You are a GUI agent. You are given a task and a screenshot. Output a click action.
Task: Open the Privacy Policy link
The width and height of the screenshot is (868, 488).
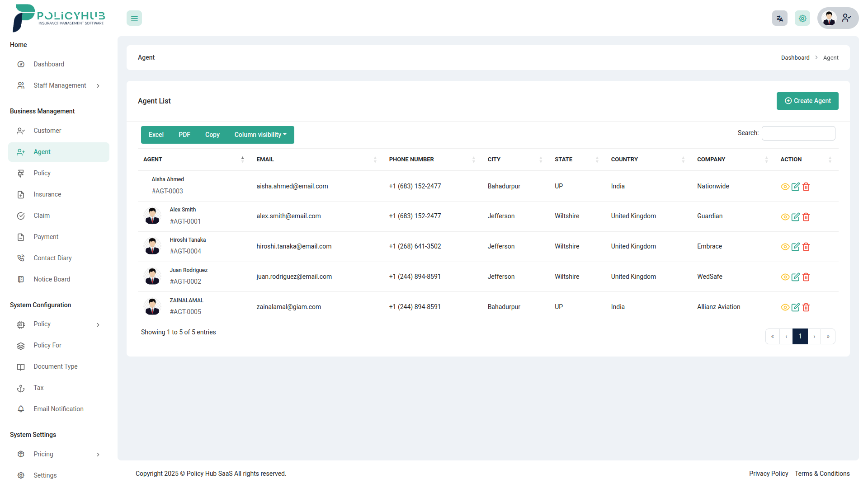pyautogui.click(x=769, y=474)
